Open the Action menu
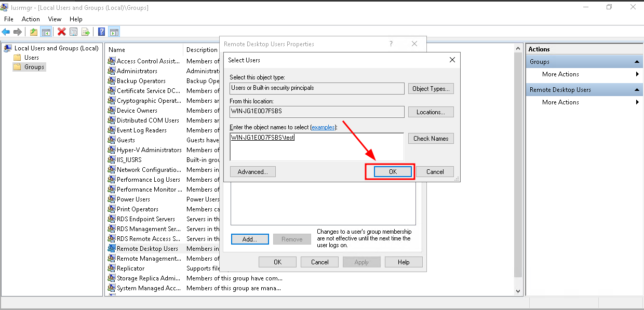The height and width of the screenshot is (310, 644). click(x=31, y=19)
